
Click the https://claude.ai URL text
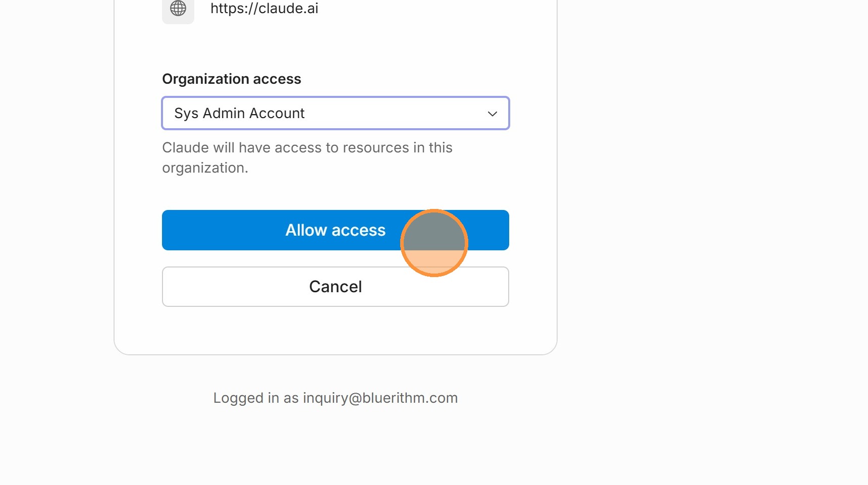tap(264, 8)
